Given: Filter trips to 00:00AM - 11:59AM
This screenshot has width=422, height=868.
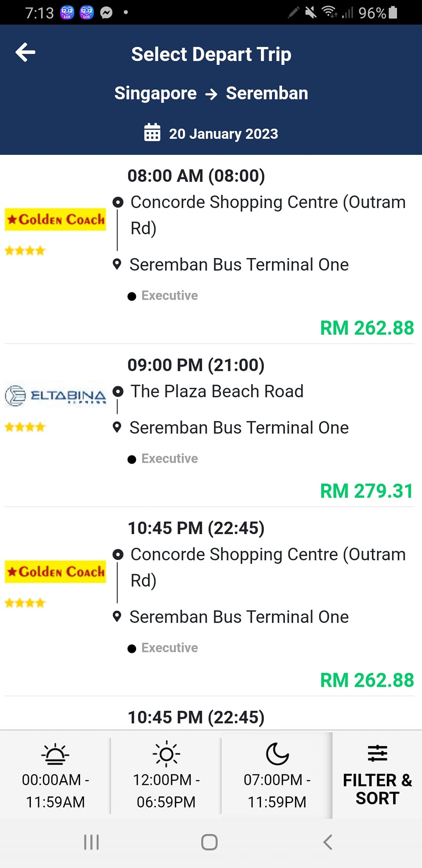Looking at the screenshot, I should click(55, 790).
